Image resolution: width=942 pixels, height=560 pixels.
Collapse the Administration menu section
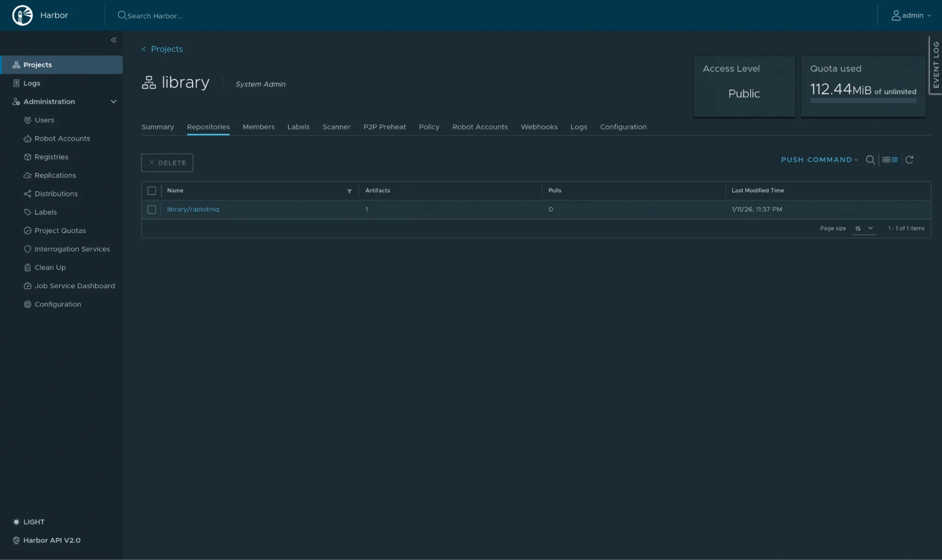[x=113, y=102]
